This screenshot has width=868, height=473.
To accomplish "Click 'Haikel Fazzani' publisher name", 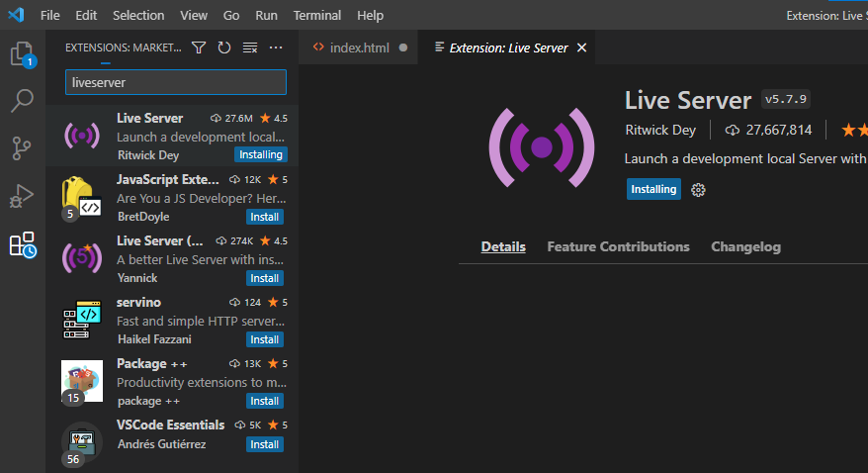I will click(x=154, y=339).
